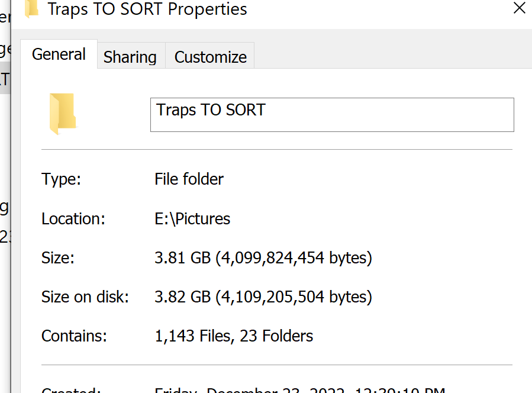532x393 pixels.
Task: Click the 3.82 GB size on disk value
Action: pos(182,297)
